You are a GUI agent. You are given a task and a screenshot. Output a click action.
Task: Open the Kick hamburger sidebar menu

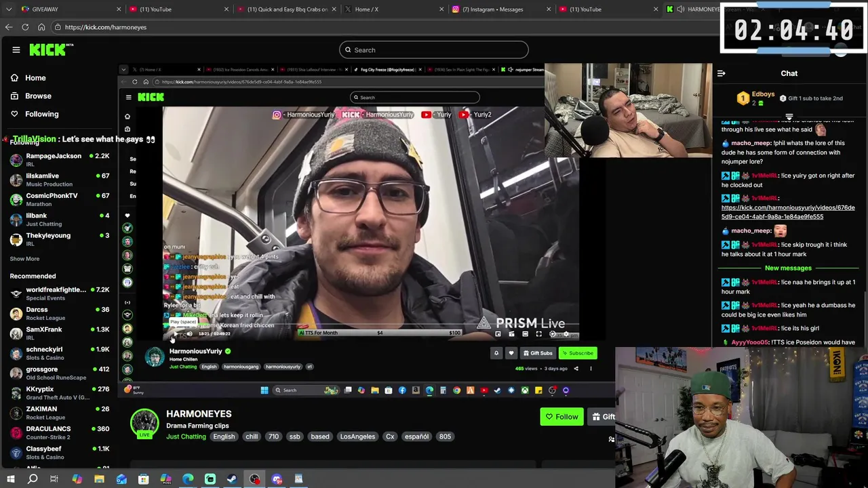[16, 49]
